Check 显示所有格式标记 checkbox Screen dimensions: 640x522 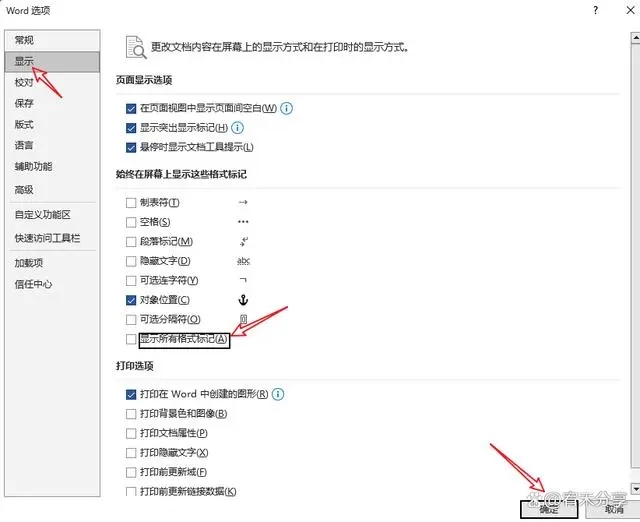tap(131, 339)
